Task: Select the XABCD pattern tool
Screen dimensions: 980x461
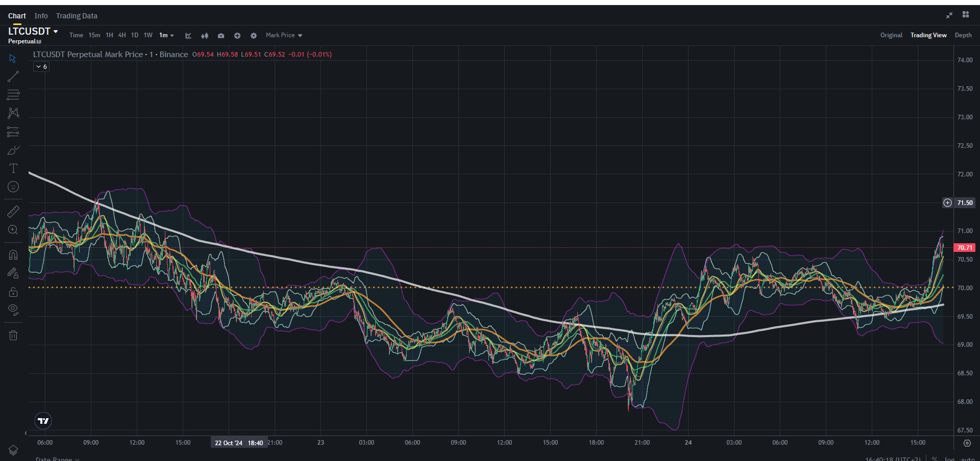Action: [13, 113]
